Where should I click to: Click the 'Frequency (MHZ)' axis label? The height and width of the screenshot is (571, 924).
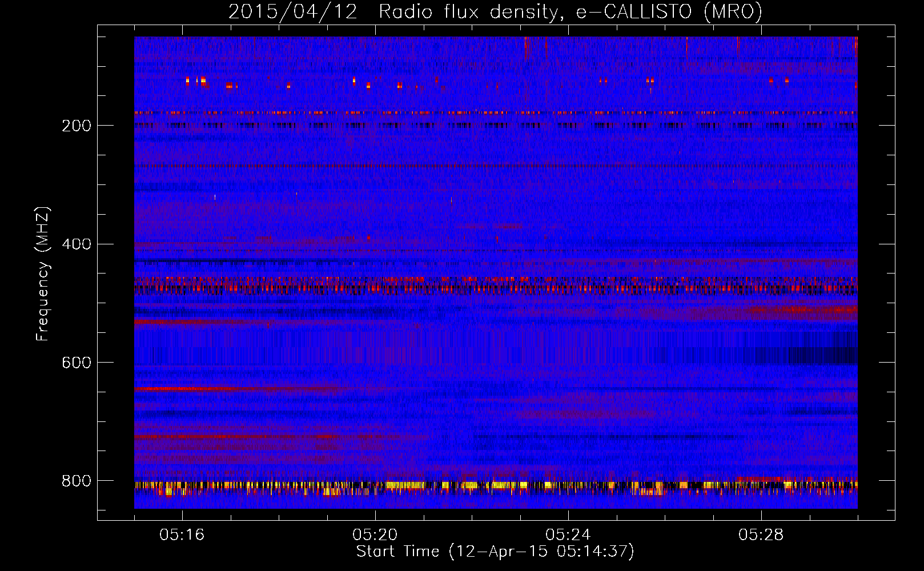coord(43,274)
